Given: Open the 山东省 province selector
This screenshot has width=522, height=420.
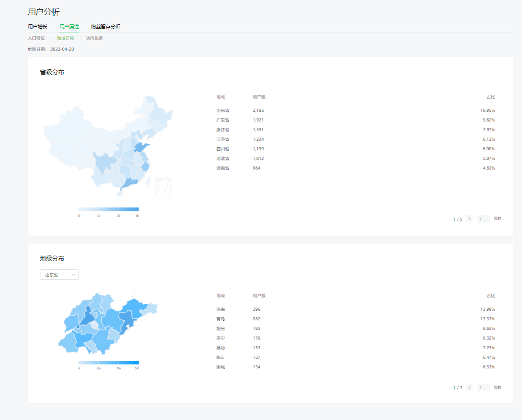Looking at the screenshot, I should (x=59, y=275).
